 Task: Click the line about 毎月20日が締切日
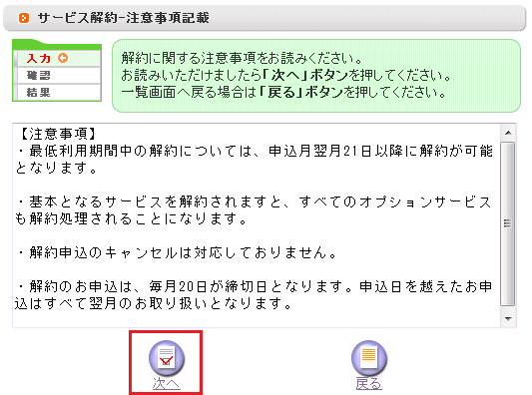(254, 295)
